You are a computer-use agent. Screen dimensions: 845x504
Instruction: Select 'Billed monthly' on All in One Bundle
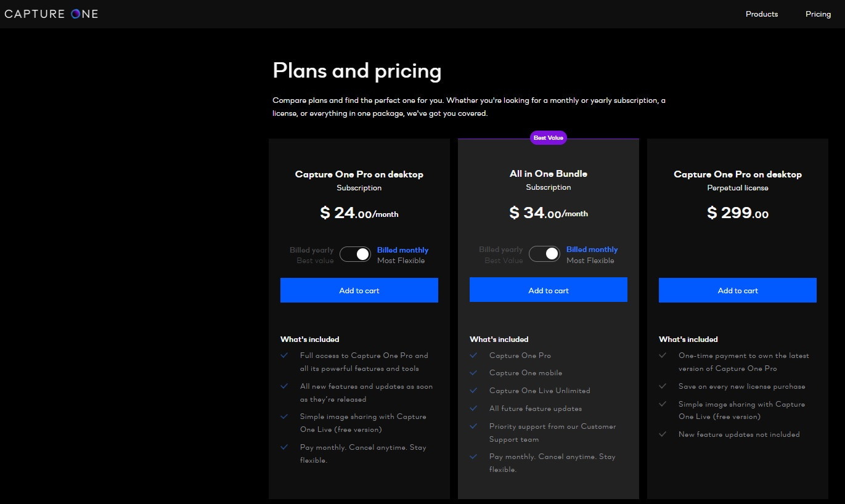[592, 250]
